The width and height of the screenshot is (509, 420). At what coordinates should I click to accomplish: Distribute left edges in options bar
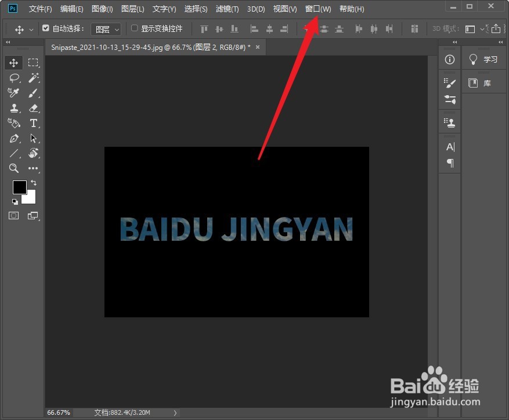point(358,29)
